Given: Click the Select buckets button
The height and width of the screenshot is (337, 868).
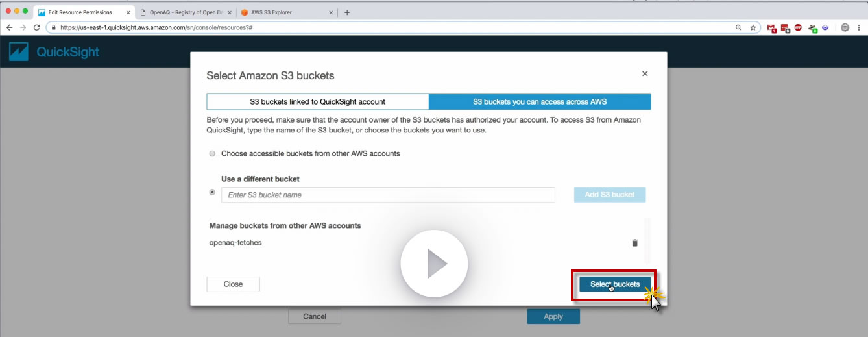Looking at the screenshot, I should [615, 284].
